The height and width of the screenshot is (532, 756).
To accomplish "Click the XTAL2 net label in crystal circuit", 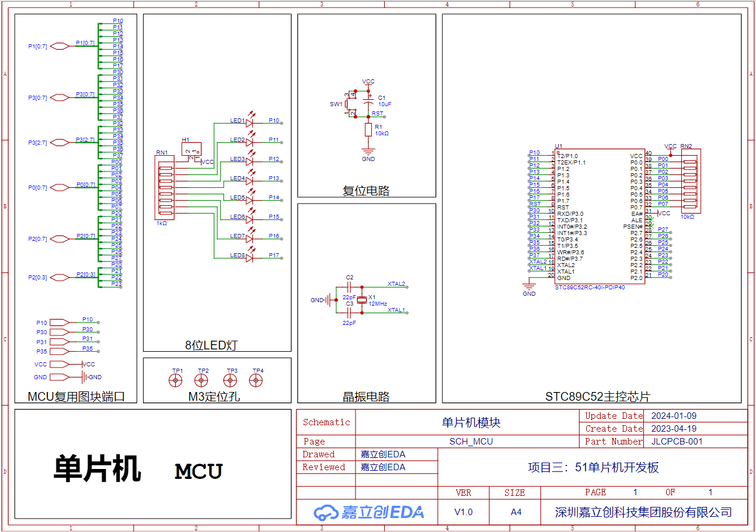I will click(x=396, y=283).
